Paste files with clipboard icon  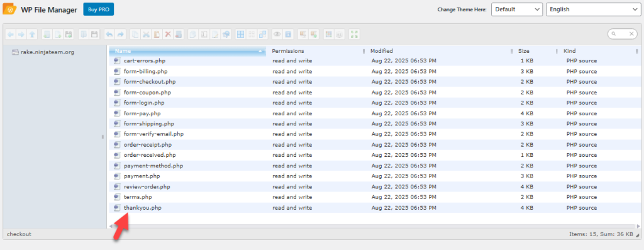[x=157, y=34]
